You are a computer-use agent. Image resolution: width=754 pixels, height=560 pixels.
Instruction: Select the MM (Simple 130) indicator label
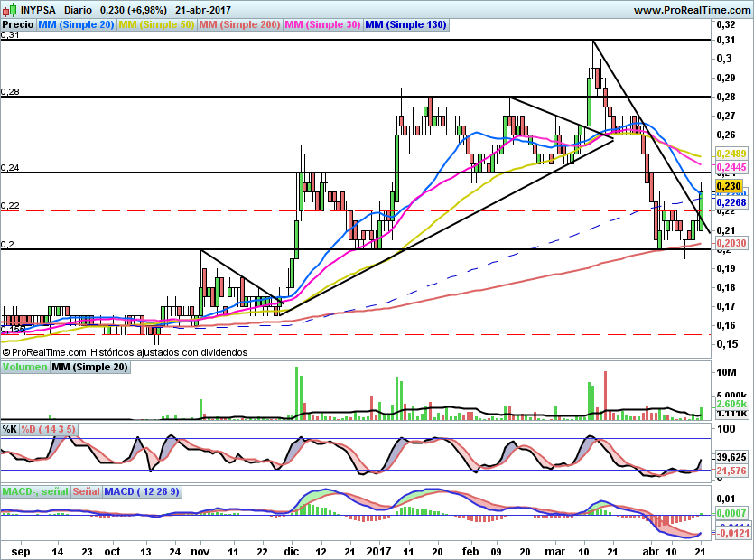click(x=405, y=25)
